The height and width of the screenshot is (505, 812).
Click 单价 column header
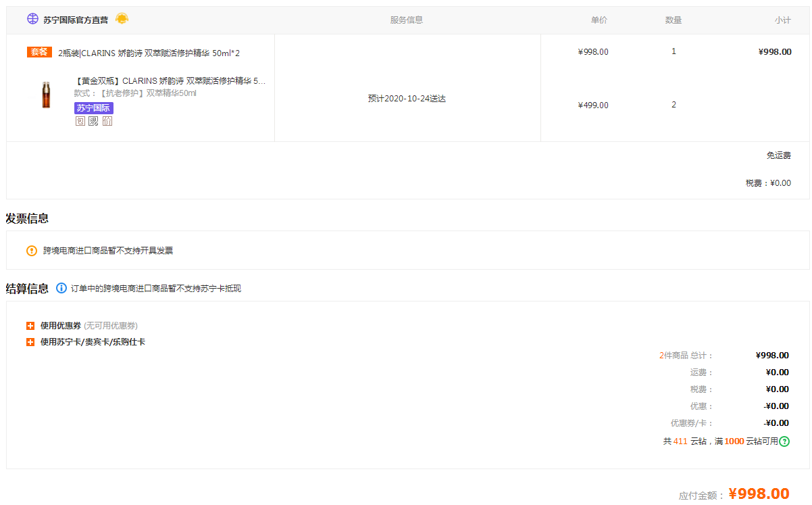[599, 20]
